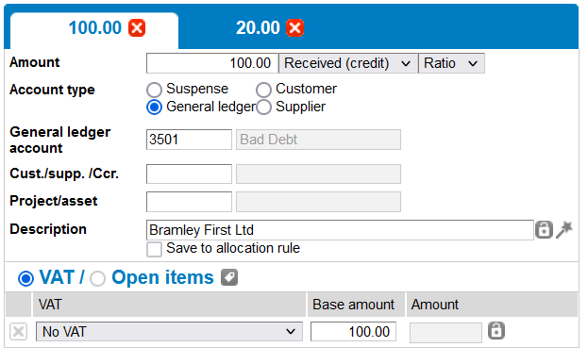Click the Cust./supp./Ccr. name field
The width and height of the screenshot is (588, 364).
pyautogui.click(x=318, y=174)
